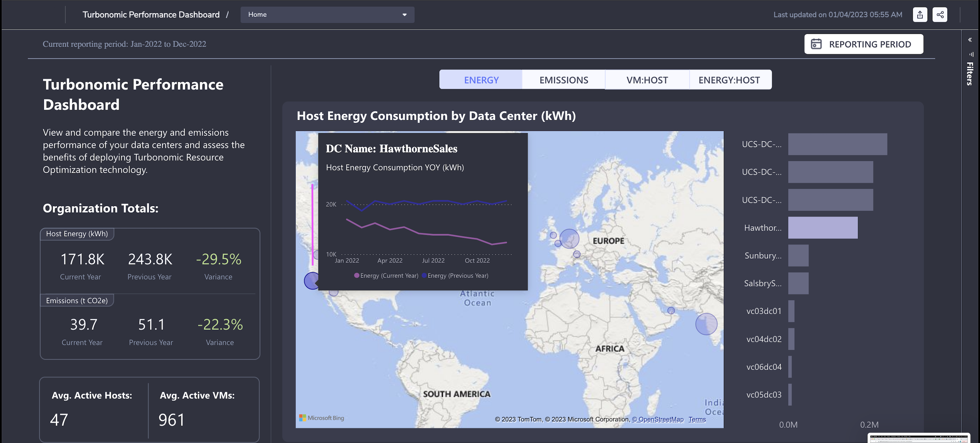This screenshot has height=443, width=980.
Task: Click the export upload icon button
Action: point(920,15)
